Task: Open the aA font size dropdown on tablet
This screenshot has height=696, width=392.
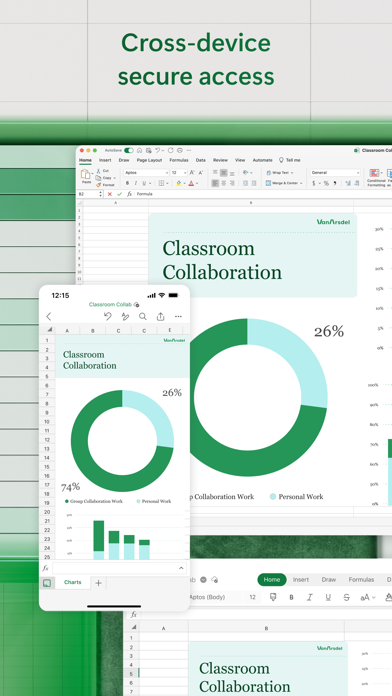Action: coord(368,597)
